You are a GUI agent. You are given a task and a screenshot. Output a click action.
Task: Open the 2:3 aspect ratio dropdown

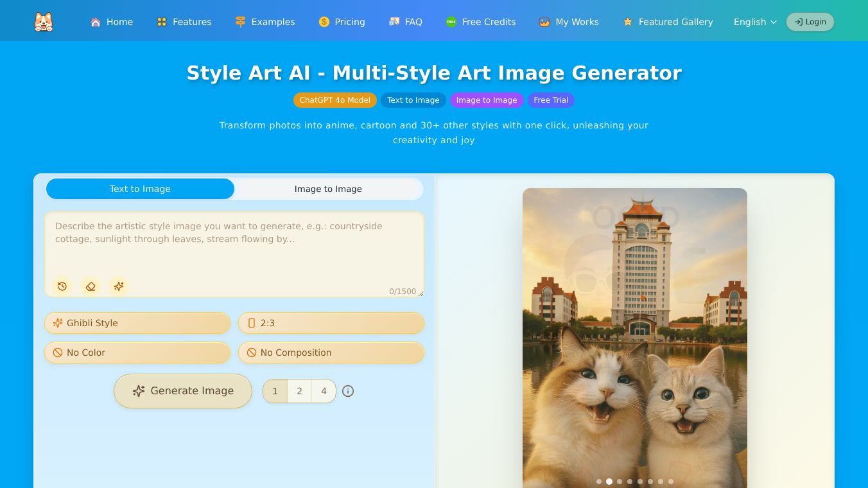pos(331,323)
